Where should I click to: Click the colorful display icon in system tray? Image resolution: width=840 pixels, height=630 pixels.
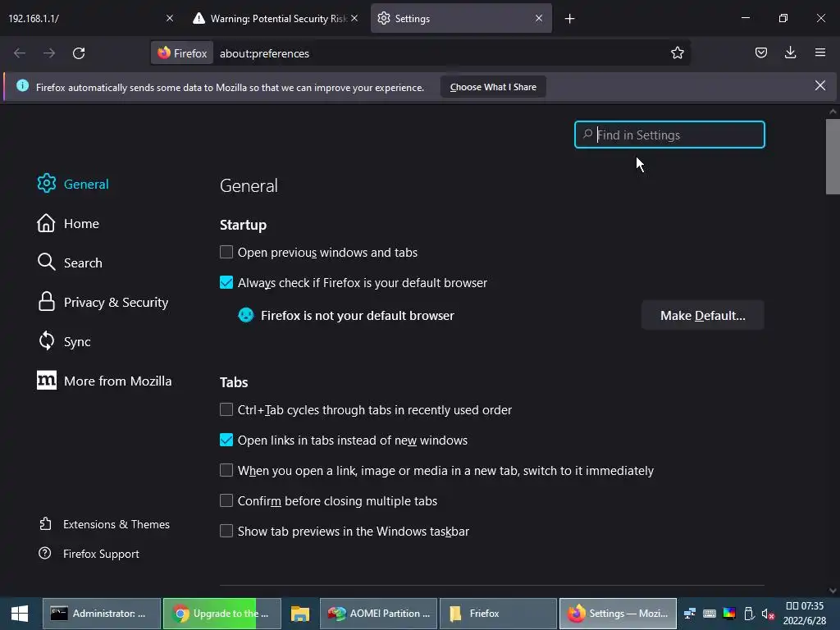(729, 614)
